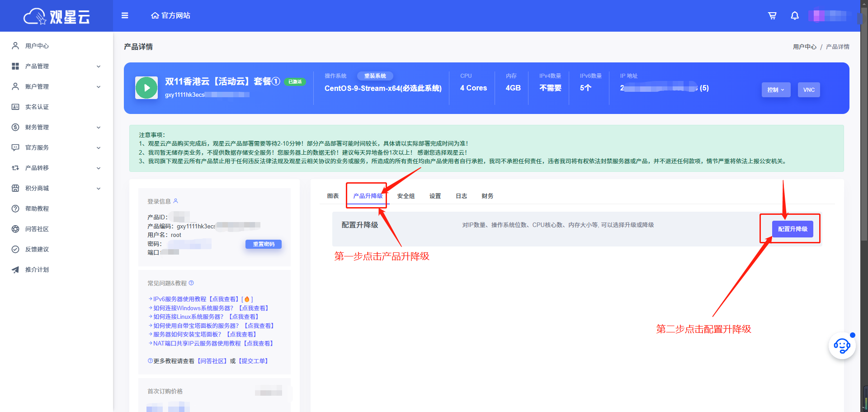Click the blurred user account avatar
The image size is (868, 412).
[830, 16]
